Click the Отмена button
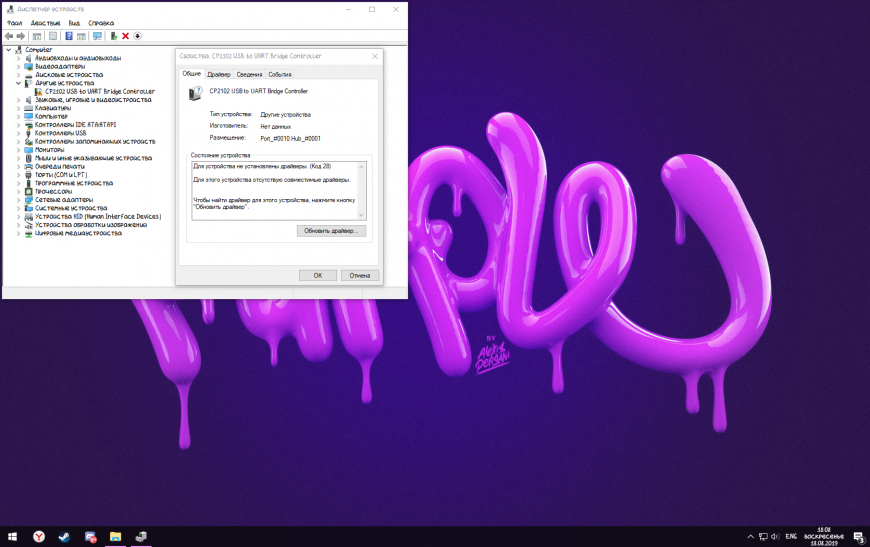 360,275
